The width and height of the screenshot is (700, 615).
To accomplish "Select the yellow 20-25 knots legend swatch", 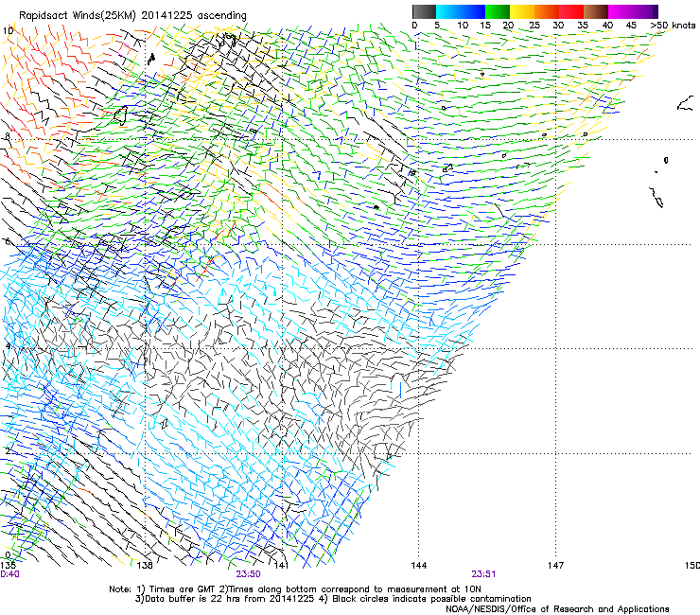I will tap(522, 11).
